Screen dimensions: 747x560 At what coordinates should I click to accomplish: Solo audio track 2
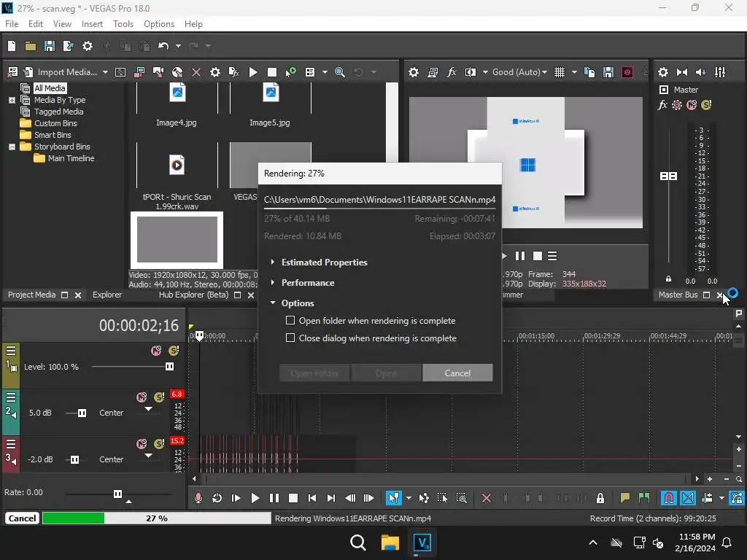click(x=159, y=397)
